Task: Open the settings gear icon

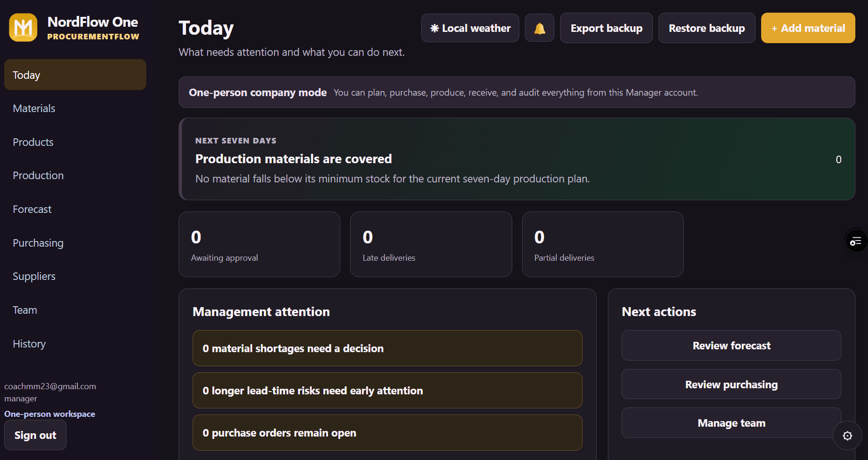Action: coord(847,436)
